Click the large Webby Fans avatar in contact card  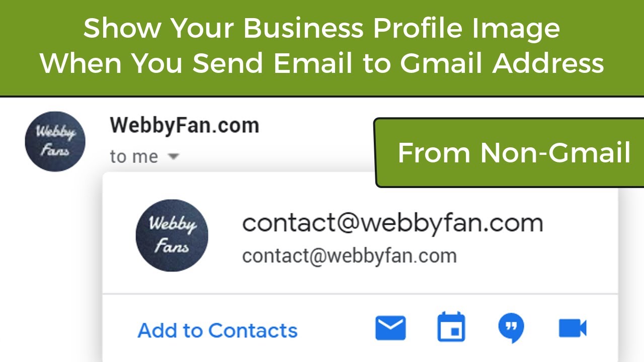(x=172, y=235)
